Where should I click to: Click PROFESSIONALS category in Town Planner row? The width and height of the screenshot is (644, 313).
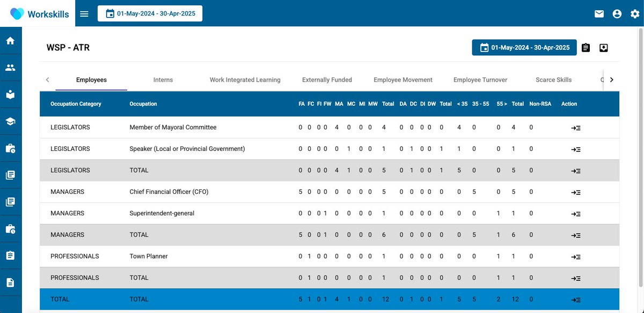click(x=75, y=256)
